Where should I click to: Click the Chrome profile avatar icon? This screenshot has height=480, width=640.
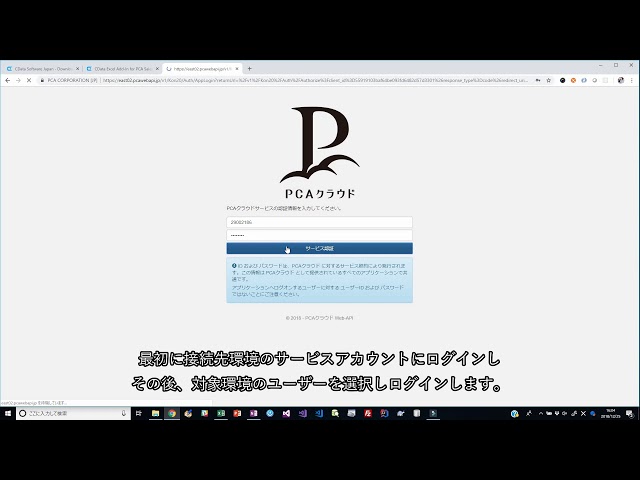pyautogui.click(x=621, y=80)
